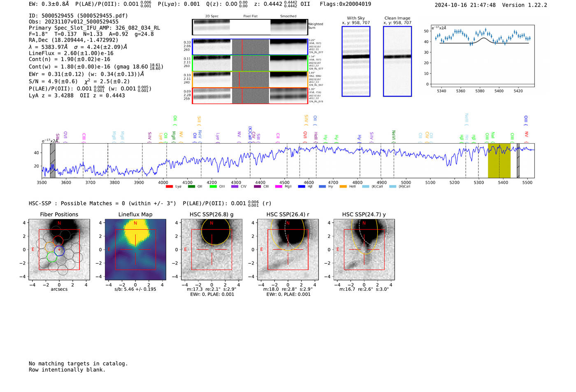Click the 2024-10-16 21:47:48 timestamp
This screenshot has height=392, width=576.
pyautogui.click(x=465, y=5)
